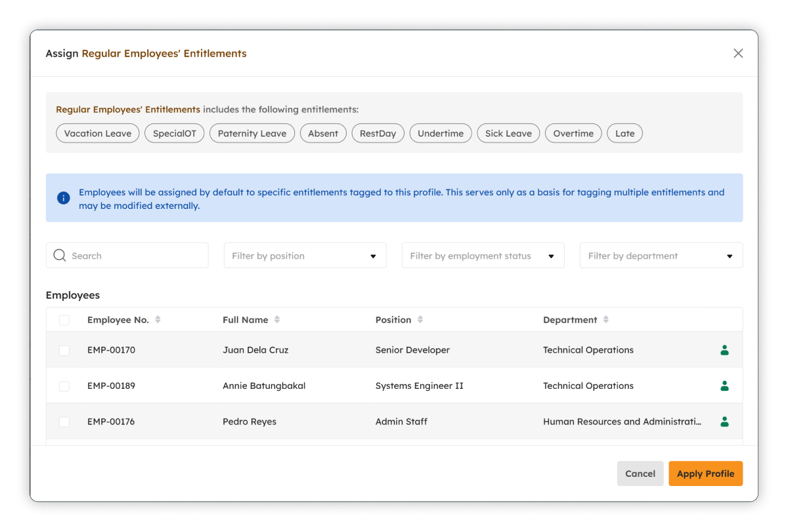
Task: Click the blue info icon in the notice
Action: click(x=64, y=198)
